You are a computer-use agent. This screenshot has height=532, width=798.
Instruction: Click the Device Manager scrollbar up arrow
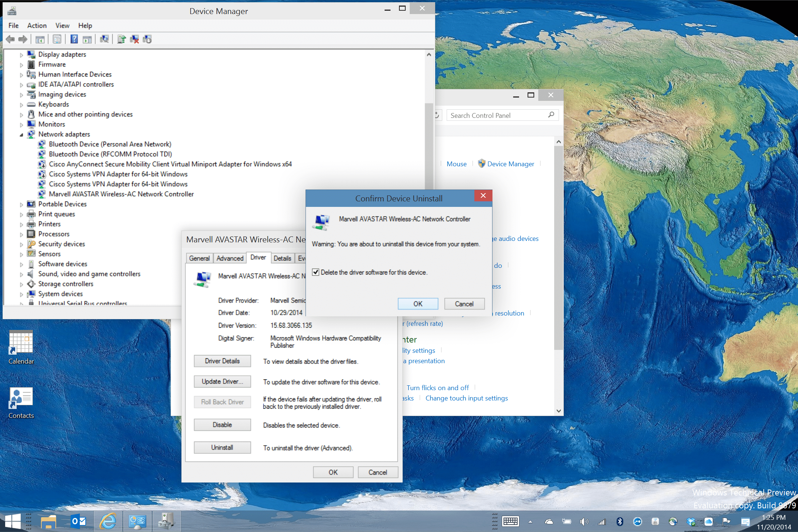click(429, 55)
